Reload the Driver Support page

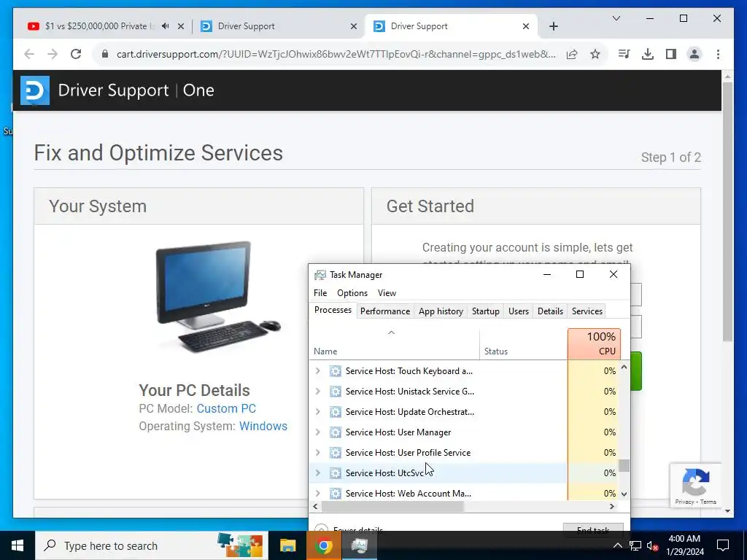point(76,54)
